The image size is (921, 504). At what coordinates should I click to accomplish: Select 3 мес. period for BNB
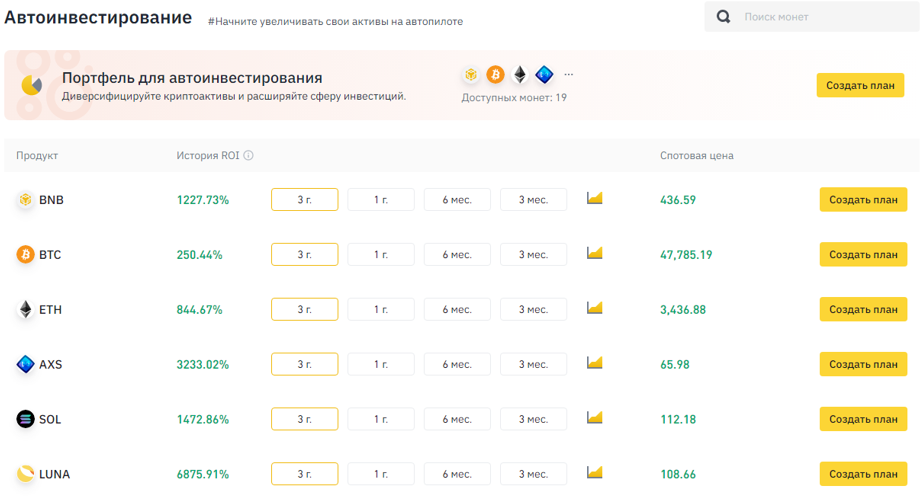point(533,200)
